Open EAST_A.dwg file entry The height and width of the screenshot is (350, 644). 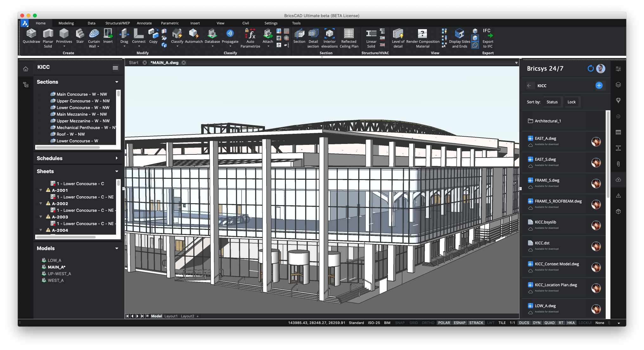[x=563, y=141]
